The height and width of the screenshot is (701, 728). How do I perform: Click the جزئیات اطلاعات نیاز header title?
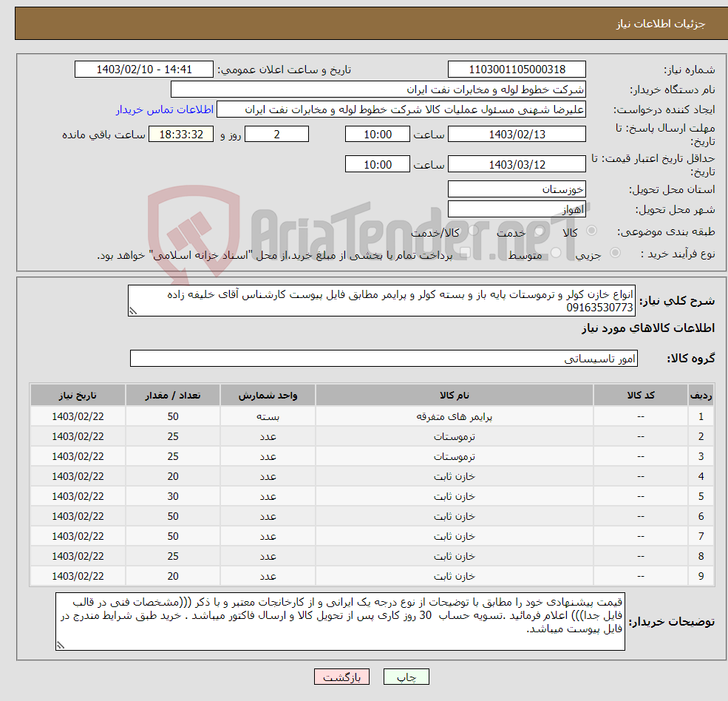(x=661, y=24)
